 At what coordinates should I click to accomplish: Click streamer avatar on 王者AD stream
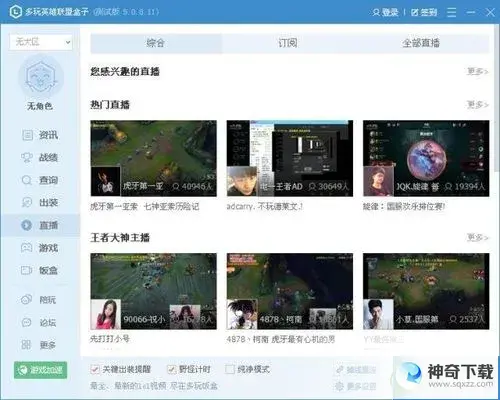click(242, 181)
